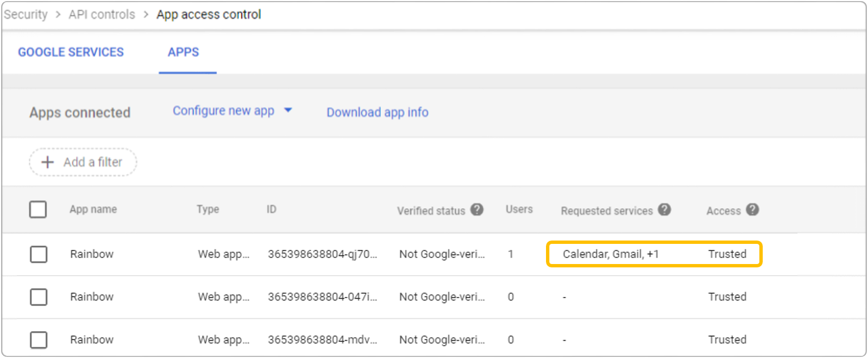Click the Requested services help icon

pos(664,210)
